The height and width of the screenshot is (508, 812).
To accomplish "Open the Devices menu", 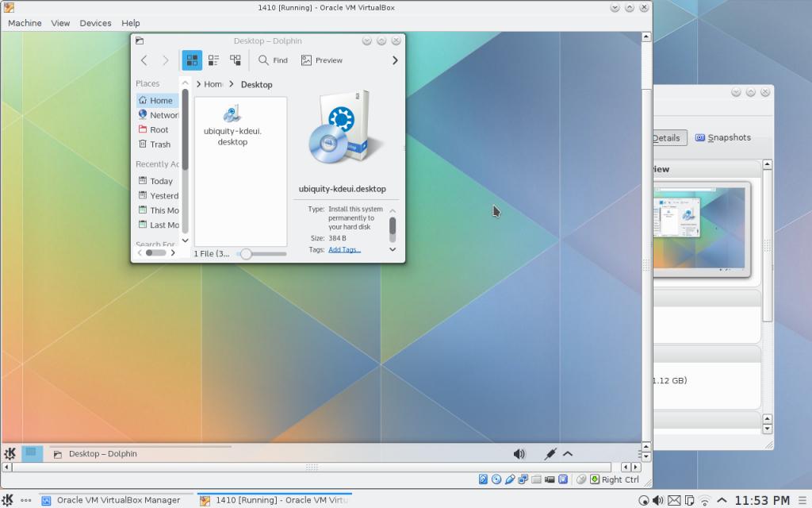I will click(x=95, y=23).
